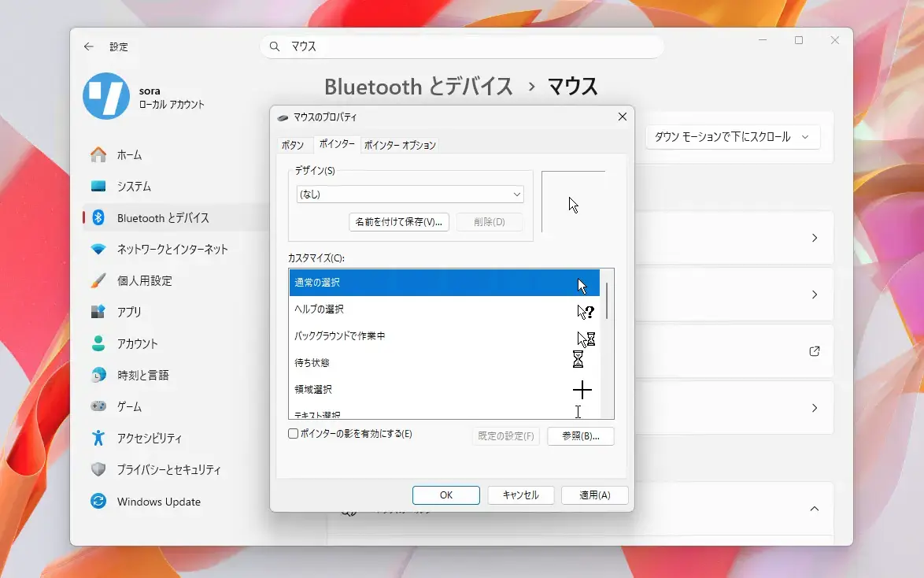The width and height of the screenshot is (924, 578).
Task: Click the back arrow beside 設定
Action: (88, 46)
